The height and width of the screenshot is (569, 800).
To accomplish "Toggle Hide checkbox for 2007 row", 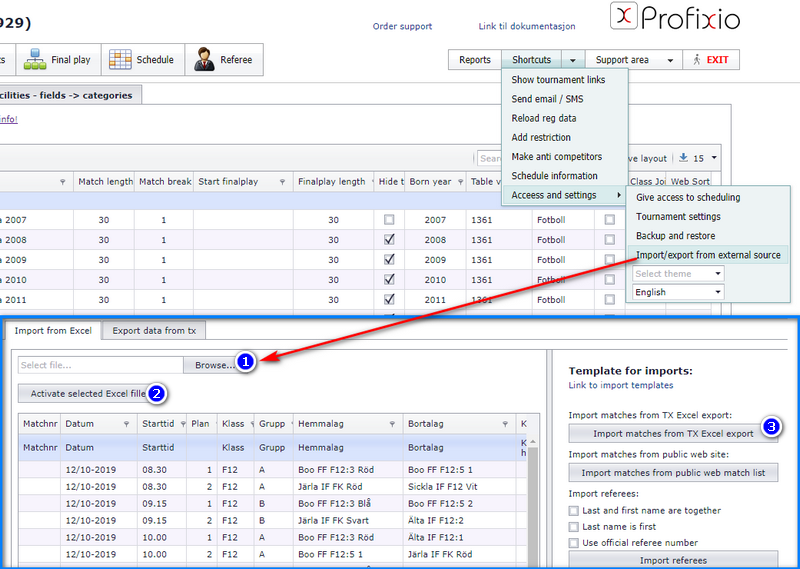I will pyautogui.click(x=389, y=219).
